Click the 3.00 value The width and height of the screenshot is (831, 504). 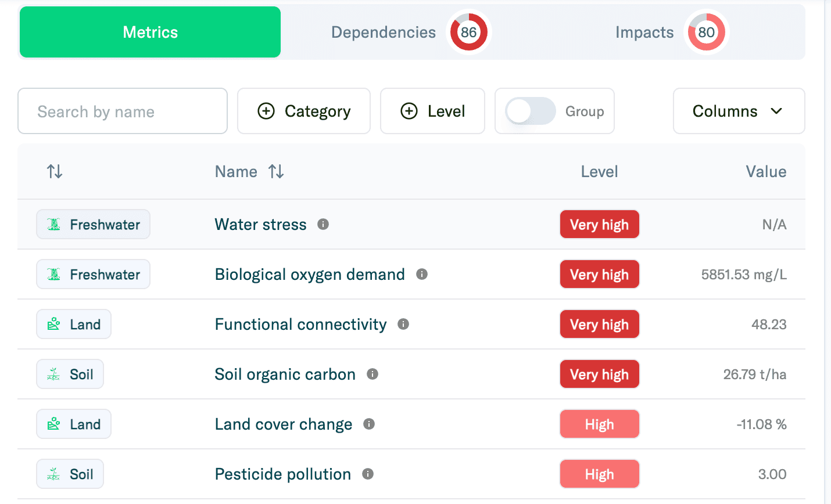[772, 474]
